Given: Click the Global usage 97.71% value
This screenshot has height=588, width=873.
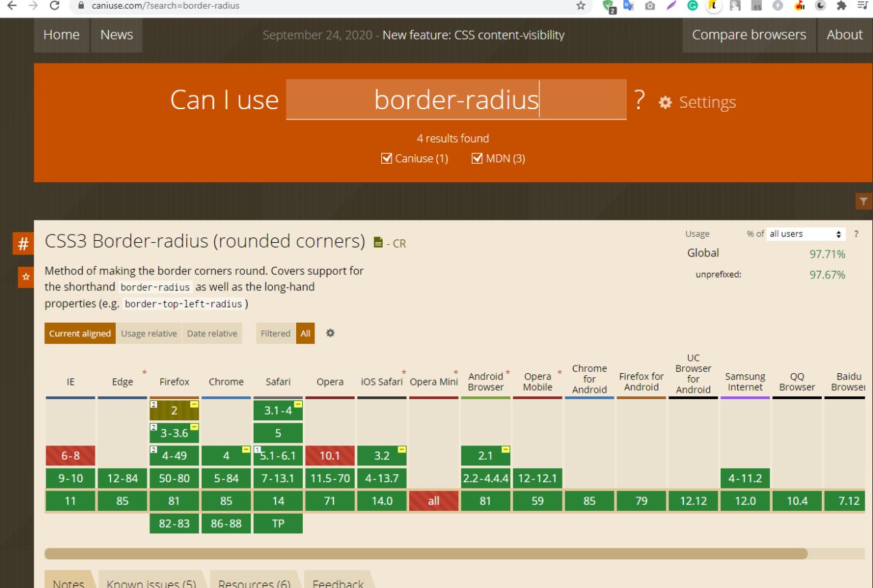Looking at the screenshot, I should [827, 254].
